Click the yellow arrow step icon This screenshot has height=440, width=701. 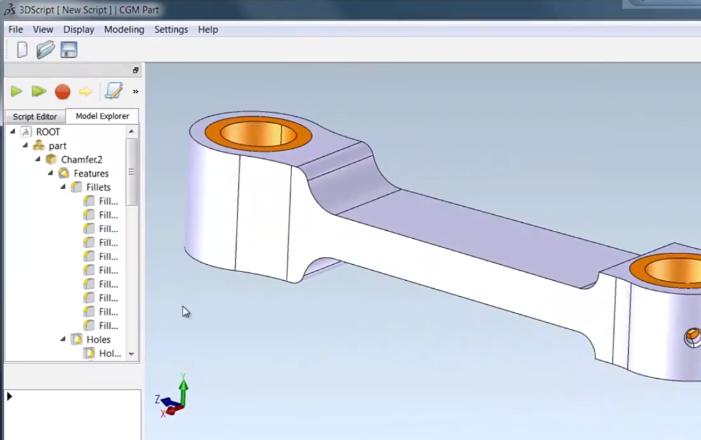85,92
